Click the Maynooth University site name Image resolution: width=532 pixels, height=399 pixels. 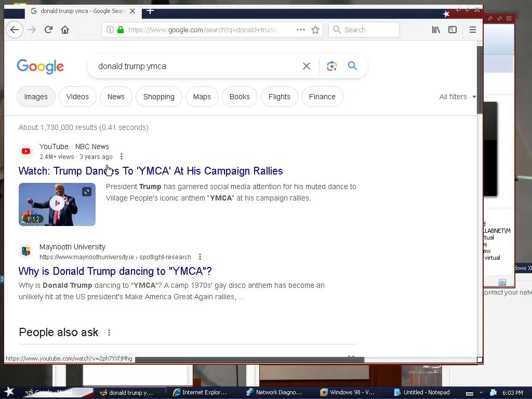click(x=72, y=247)
